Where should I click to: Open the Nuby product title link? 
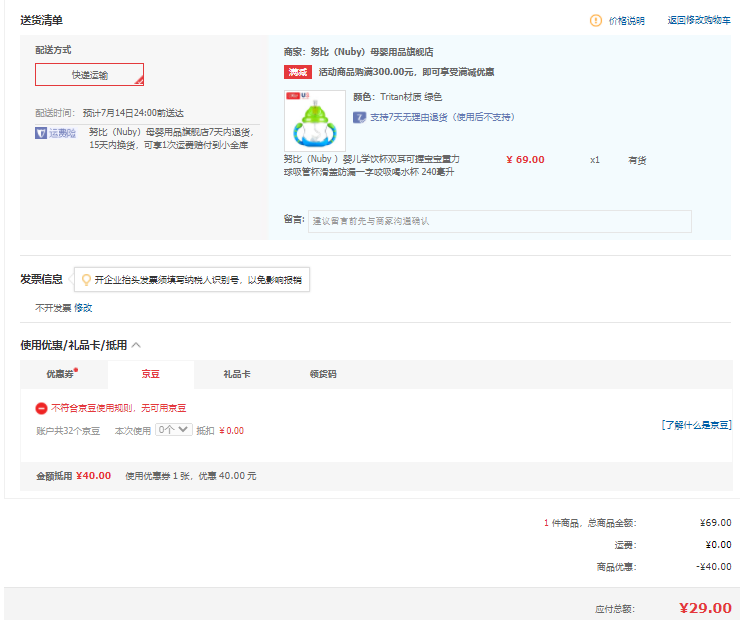(x=372, y=165)
